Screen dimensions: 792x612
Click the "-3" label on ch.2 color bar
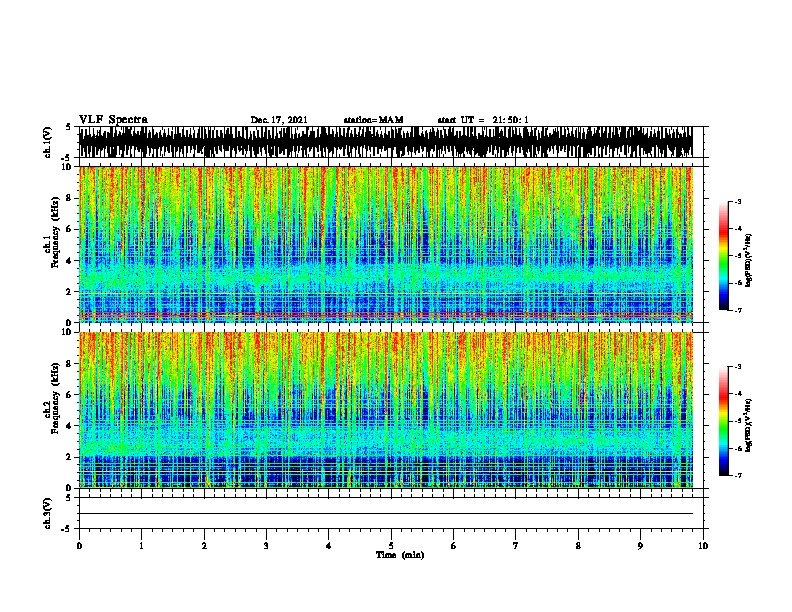(x=738, y=367)
